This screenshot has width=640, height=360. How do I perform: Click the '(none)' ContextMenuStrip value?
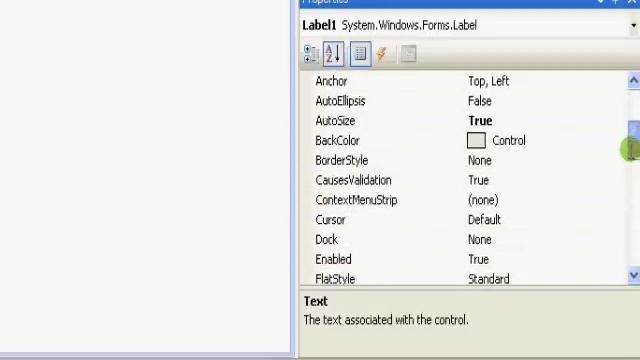pyautogui.click(x=483, y=200)
